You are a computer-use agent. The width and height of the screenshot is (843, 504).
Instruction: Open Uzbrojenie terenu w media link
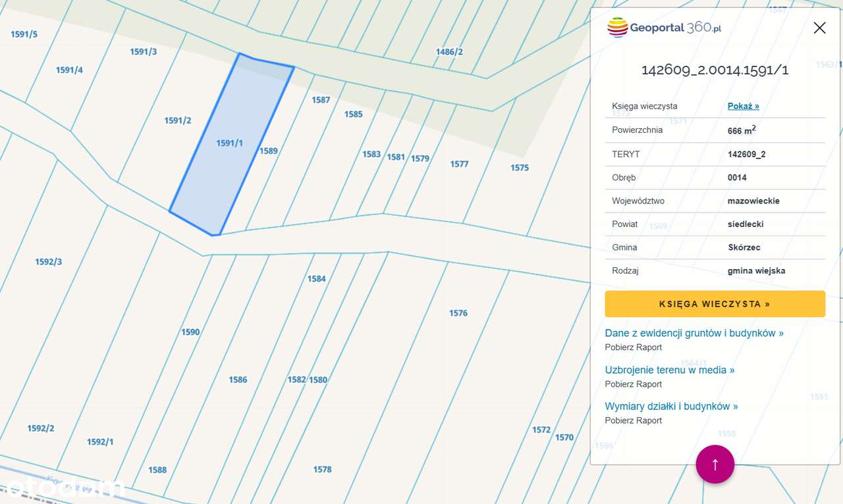click(670, 370)
